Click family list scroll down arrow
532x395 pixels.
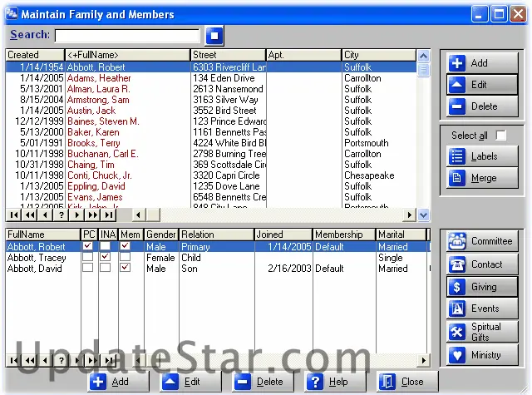tap(423, 215)
